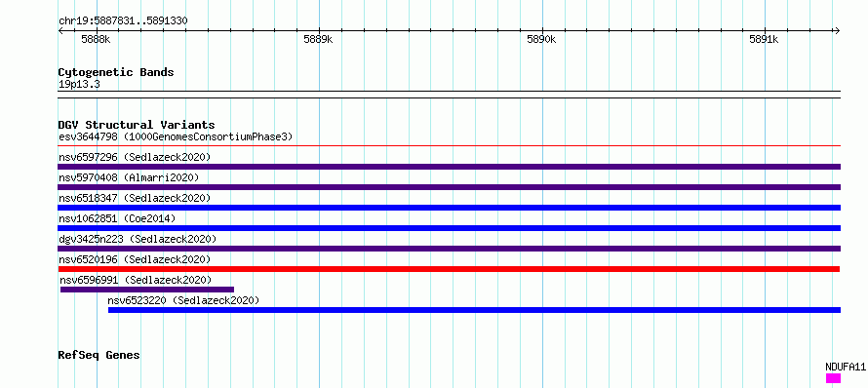Click the DGV Structural Variants track title
868x388 pixels.
click(137, 125)
